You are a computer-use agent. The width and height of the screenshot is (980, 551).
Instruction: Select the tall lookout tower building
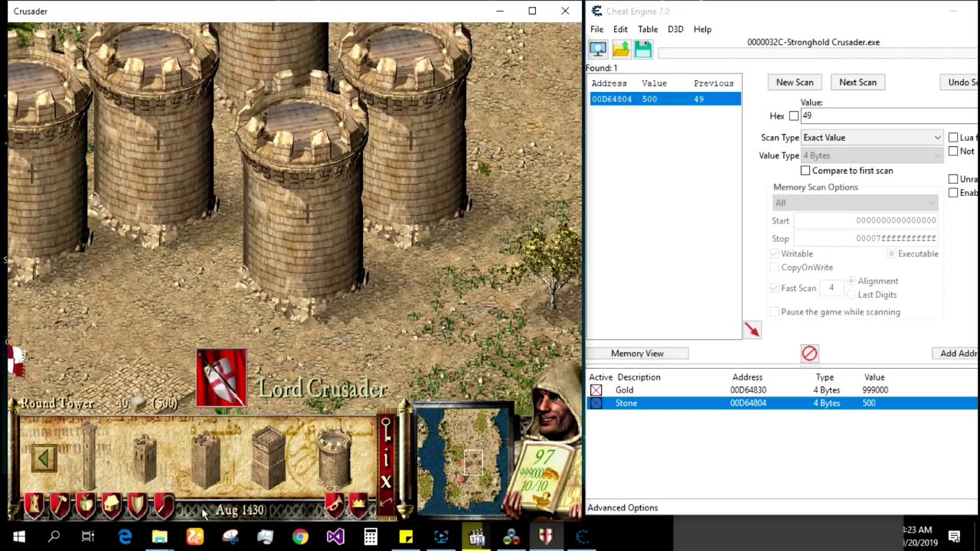coord(90,455)
